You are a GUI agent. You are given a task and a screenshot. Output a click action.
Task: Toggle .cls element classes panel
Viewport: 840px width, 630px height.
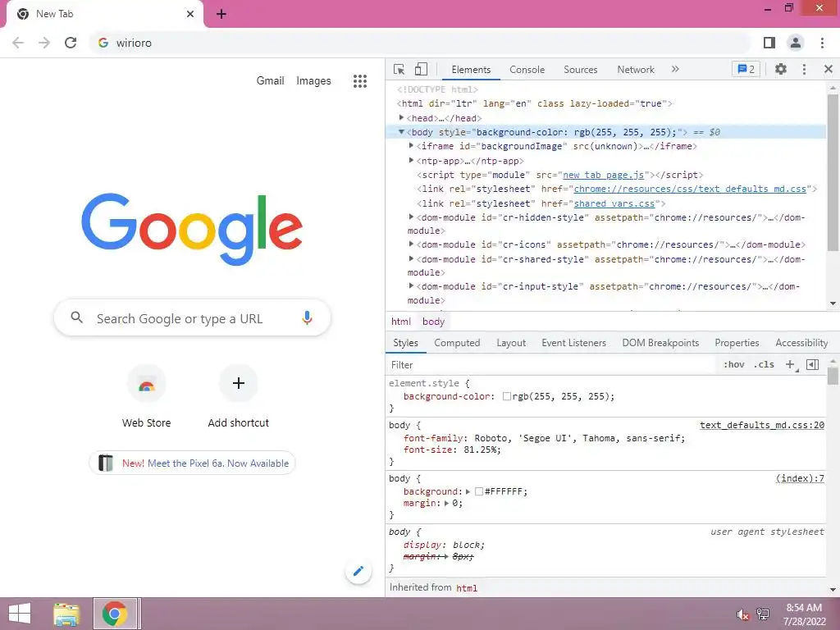764,365
